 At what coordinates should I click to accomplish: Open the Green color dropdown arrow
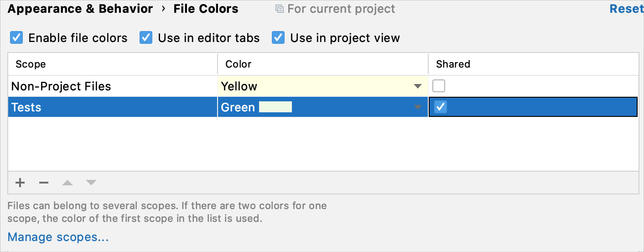417,107
